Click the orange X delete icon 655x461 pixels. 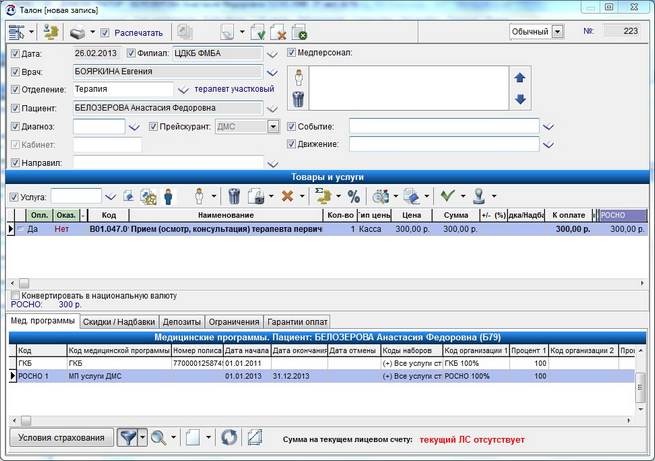pos(287,196)
